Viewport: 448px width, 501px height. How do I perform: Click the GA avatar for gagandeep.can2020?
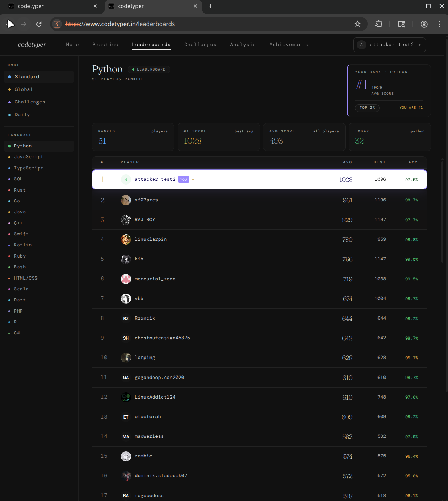126,378
